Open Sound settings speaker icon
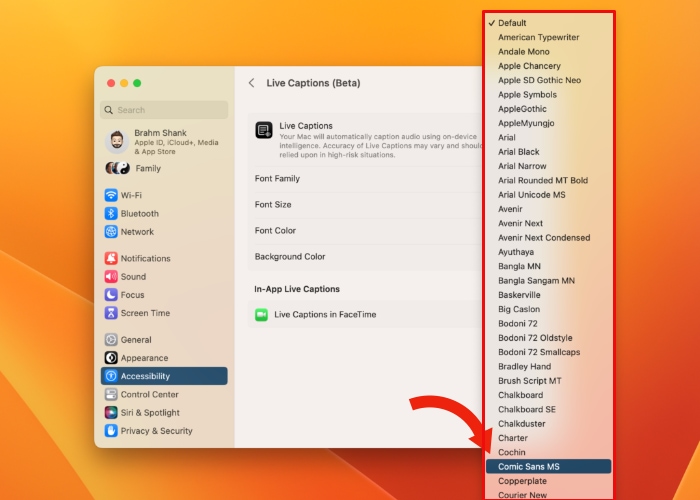700x500 pixels. pos(111,277)
